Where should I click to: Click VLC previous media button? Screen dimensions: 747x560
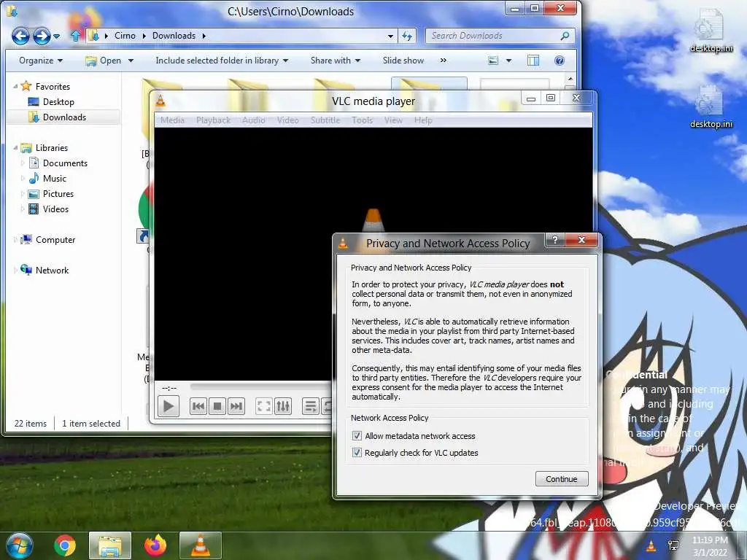(x=198, y=406)
